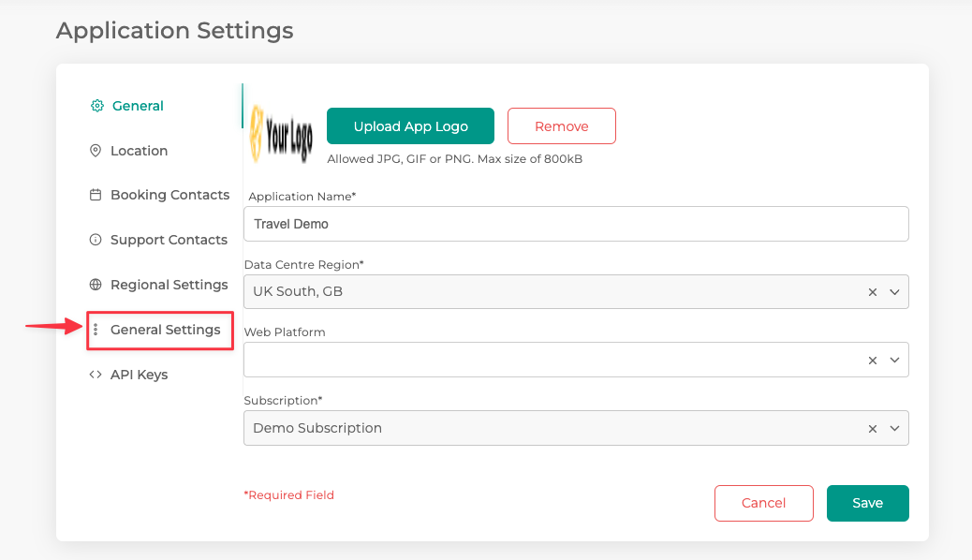Viewport: 972px width, 560px height.
Task: Click the Application Name text field
Action: (x=576, y=224)
